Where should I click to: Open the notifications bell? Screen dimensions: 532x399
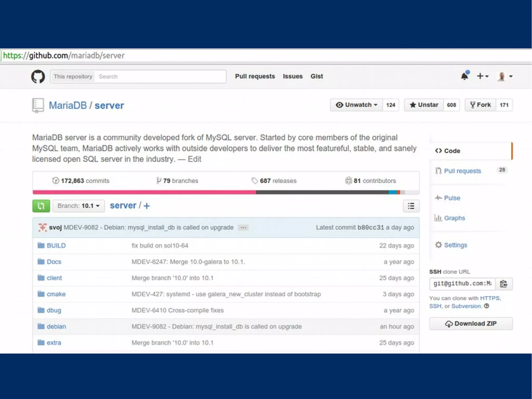465,76
